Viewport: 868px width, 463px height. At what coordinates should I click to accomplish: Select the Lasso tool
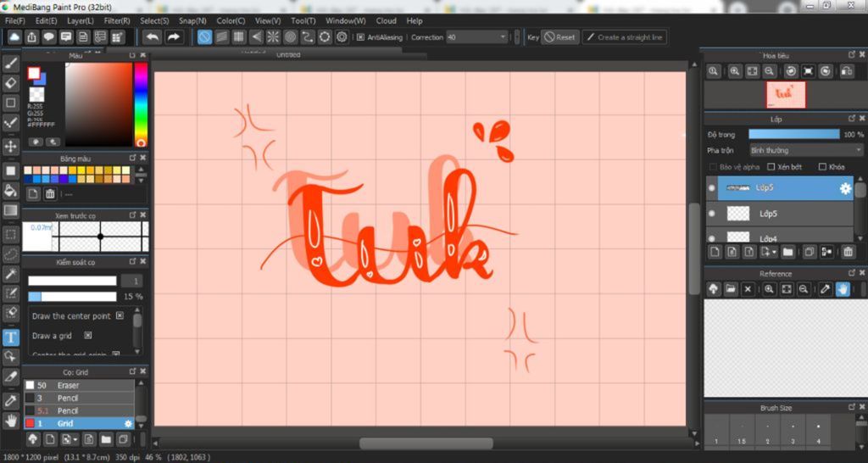click(10, 254)
